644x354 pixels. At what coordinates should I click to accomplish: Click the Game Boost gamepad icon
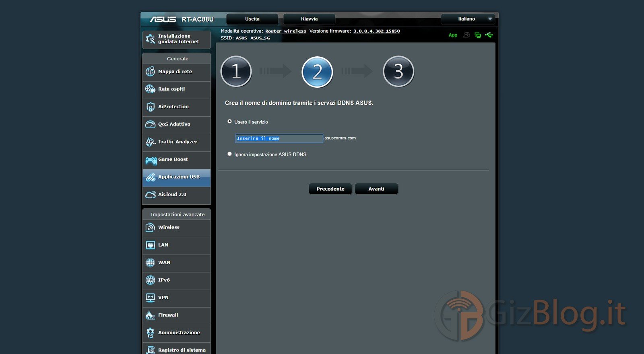tap(151, 161)
